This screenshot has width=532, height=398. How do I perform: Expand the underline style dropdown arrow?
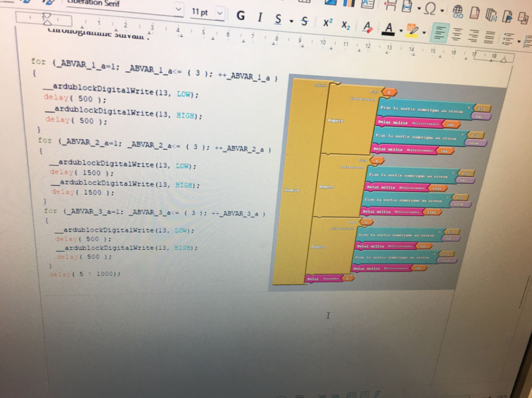tap(291, 21)
